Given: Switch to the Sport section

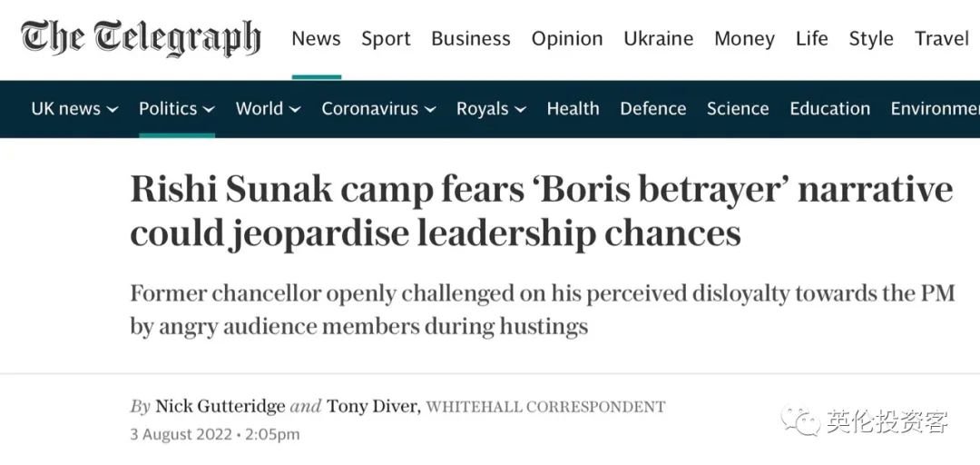Looking at the screenshot, I should [x=386, y=39].
